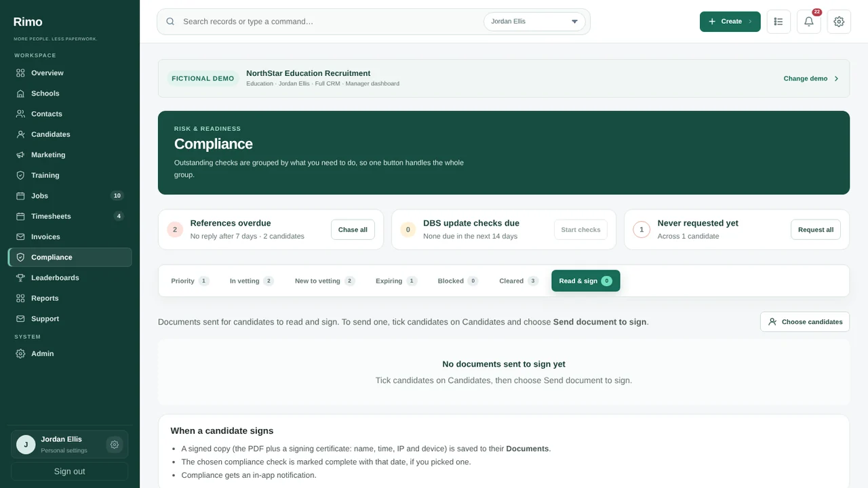868x488 pixels.
Task: Click 'No documents sent to sign yet' text
Action: tap(504, 364)
